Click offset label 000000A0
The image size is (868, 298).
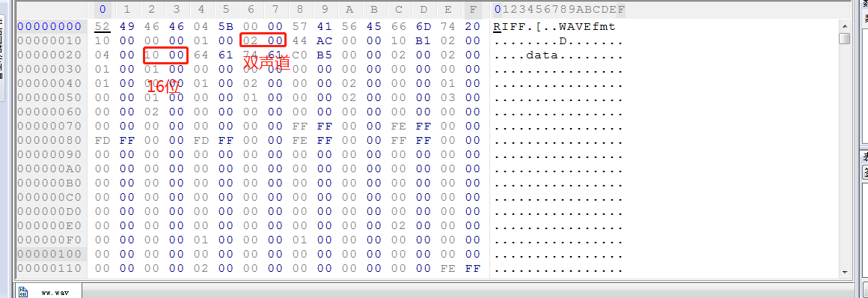(49, 168)
